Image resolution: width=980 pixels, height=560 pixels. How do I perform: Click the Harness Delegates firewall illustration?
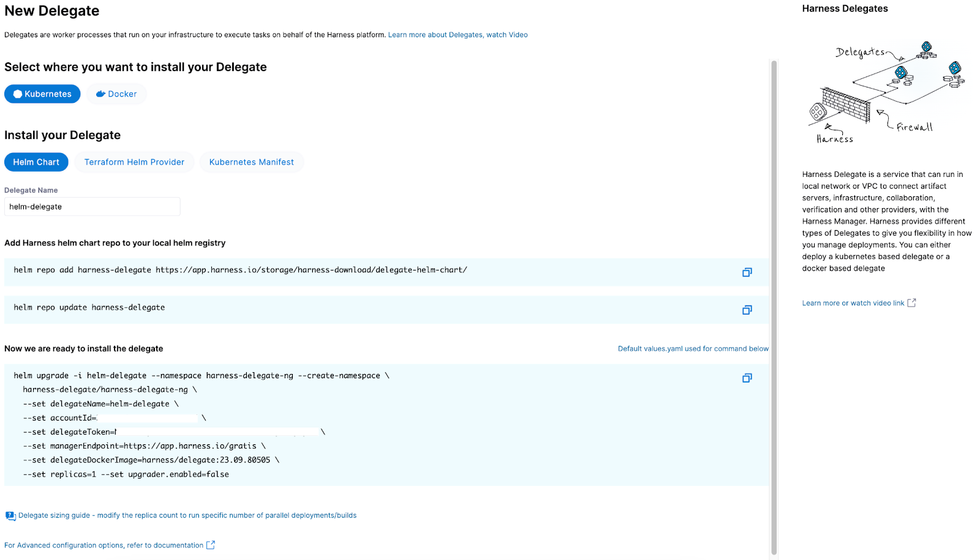point(887,92)
